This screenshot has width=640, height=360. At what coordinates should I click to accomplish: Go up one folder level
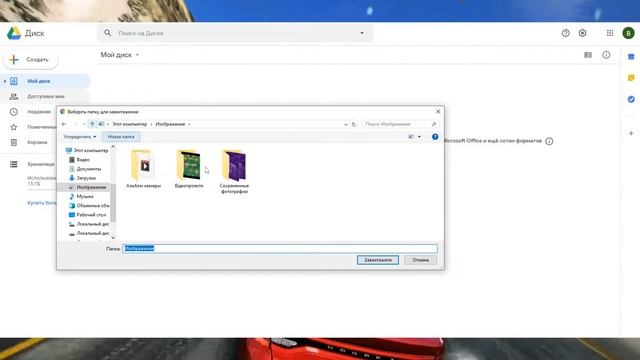pyautogui.click(x=92, y=124)
